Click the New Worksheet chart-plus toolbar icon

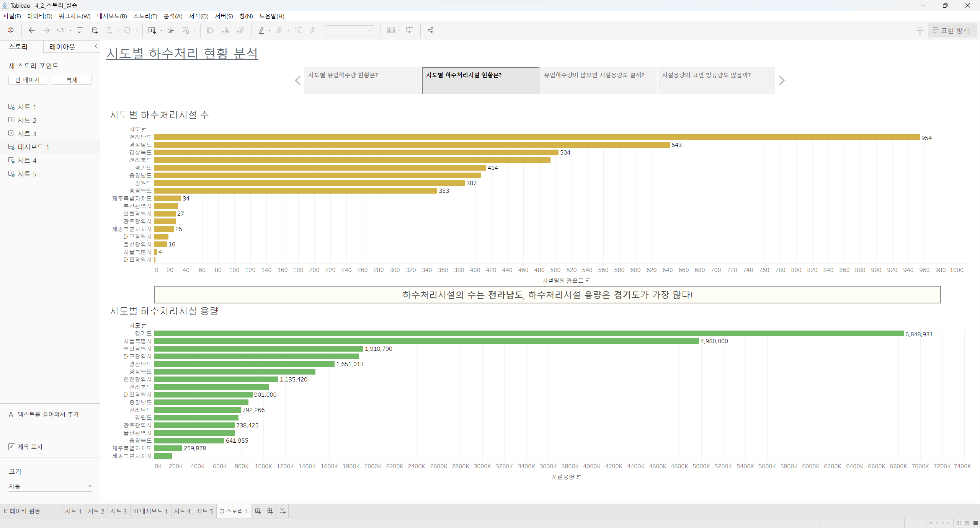(x=152, y=30)
